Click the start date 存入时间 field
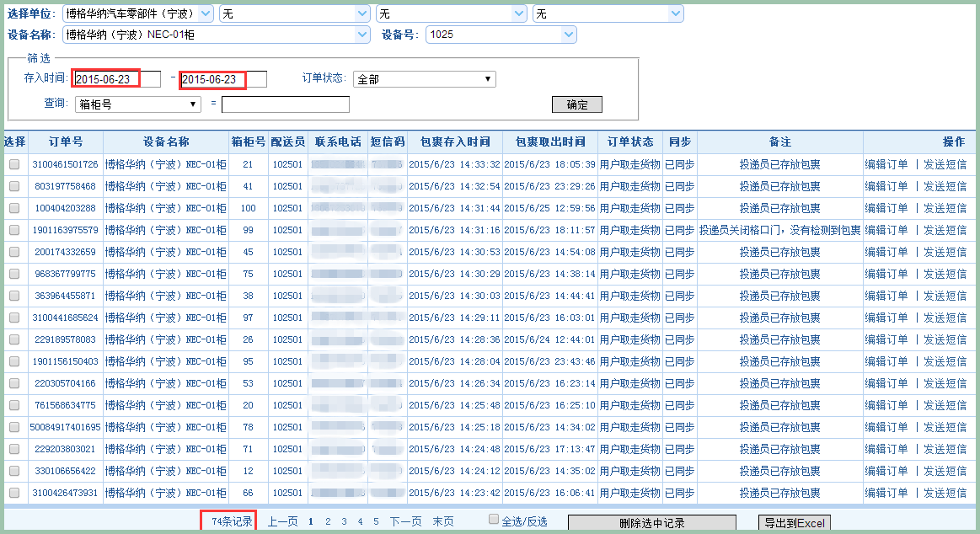 115,79
